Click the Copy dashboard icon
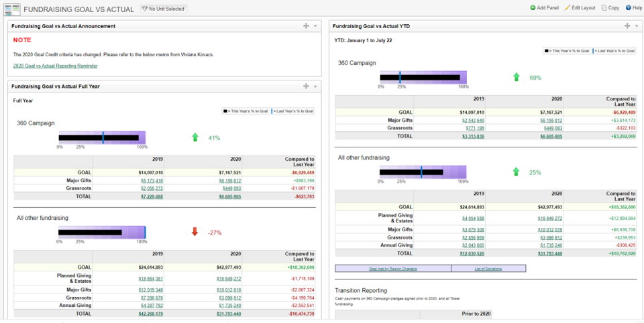This screenshot has width=644, height=323. point(604,8)
